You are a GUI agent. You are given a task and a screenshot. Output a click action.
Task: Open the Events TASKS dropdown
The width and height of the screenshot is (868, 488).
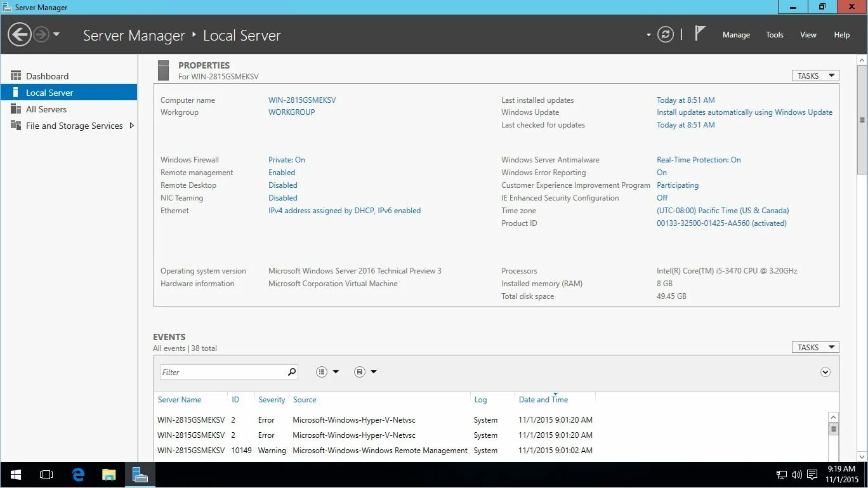tap(815, 347)
